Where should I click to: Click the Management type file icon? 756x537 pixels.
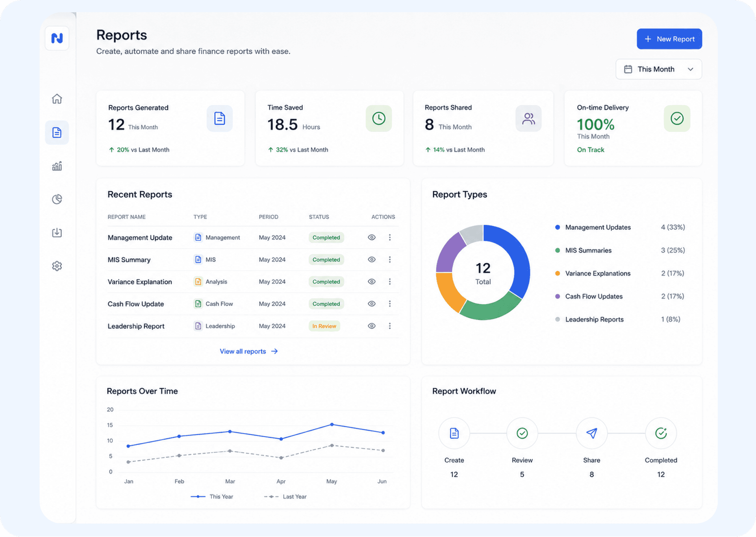click(198, 238)
